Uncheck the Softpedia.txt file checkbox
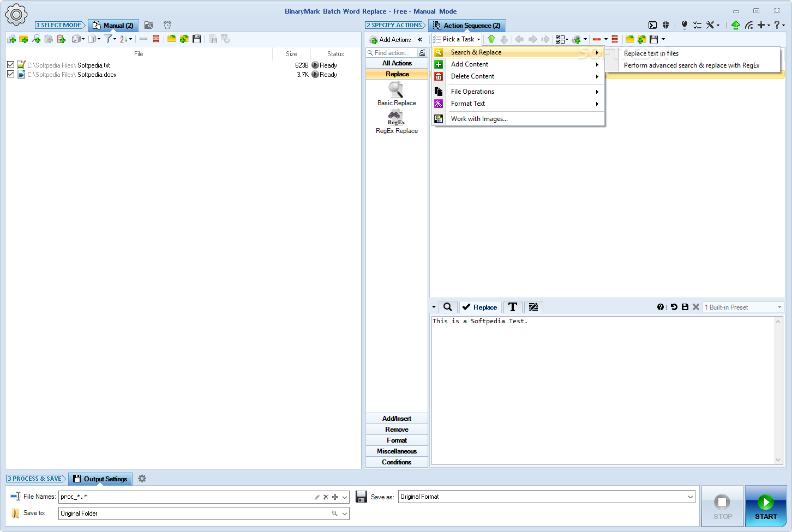Screen dimensions: 792x532 click(11, 65)
